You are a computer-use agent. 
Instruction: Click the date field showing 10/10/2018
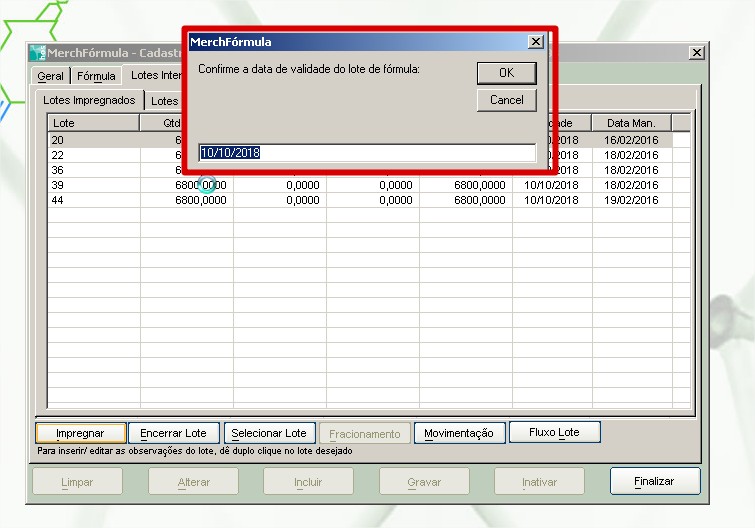366,153
